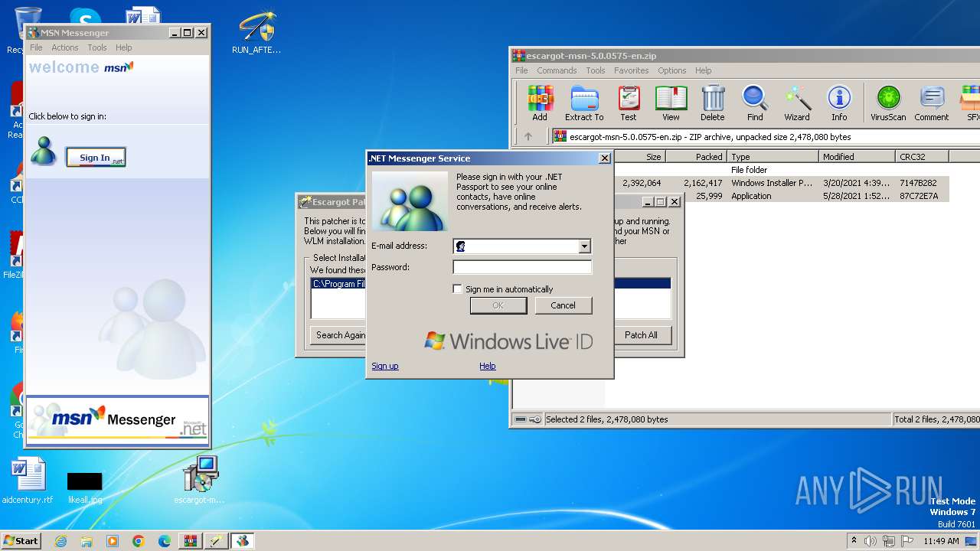The image size is (980, 551).
Task: Launch the Wizard tool in WinRAR
Action: tap(797, 103)
